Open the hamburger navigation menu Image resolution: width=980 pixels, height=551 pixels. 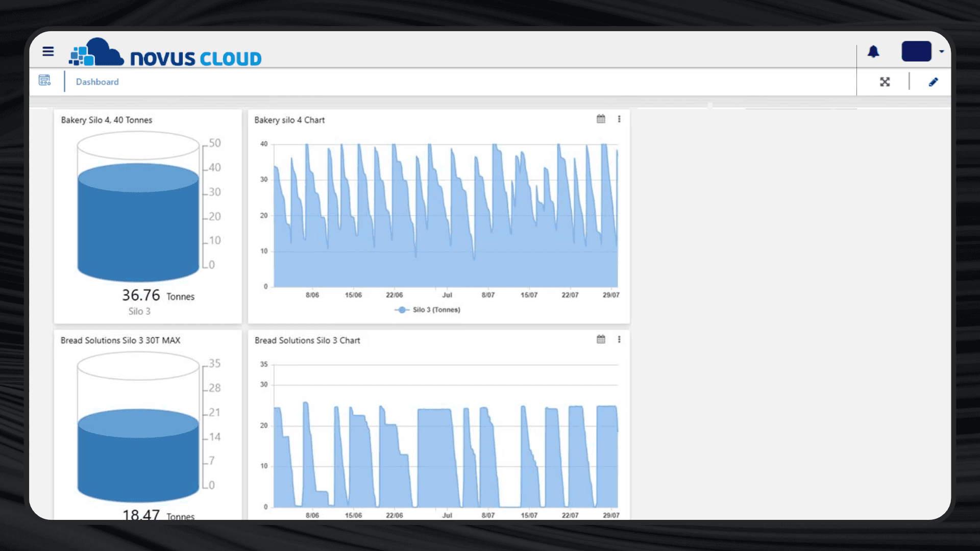(x=47, y=51)
